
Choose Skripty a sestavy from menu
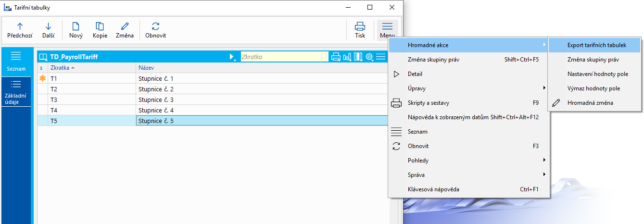[x=468, y=103]
